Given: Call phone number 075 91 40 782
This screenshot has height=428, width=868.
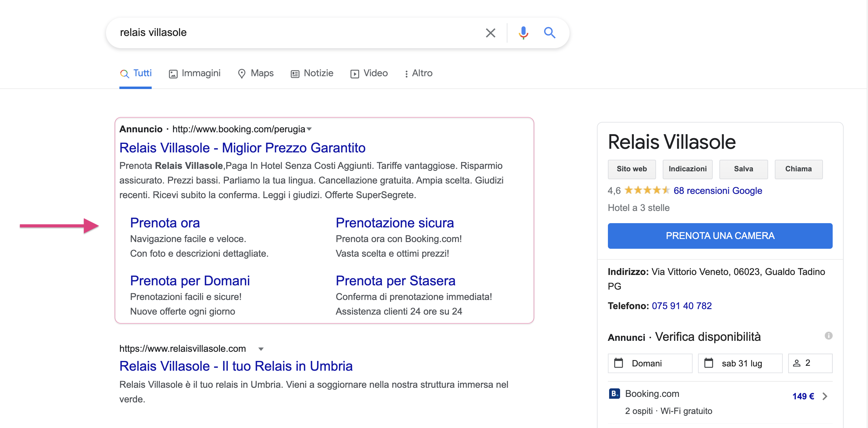Looking at the screenshot, I should coord(682,306).
